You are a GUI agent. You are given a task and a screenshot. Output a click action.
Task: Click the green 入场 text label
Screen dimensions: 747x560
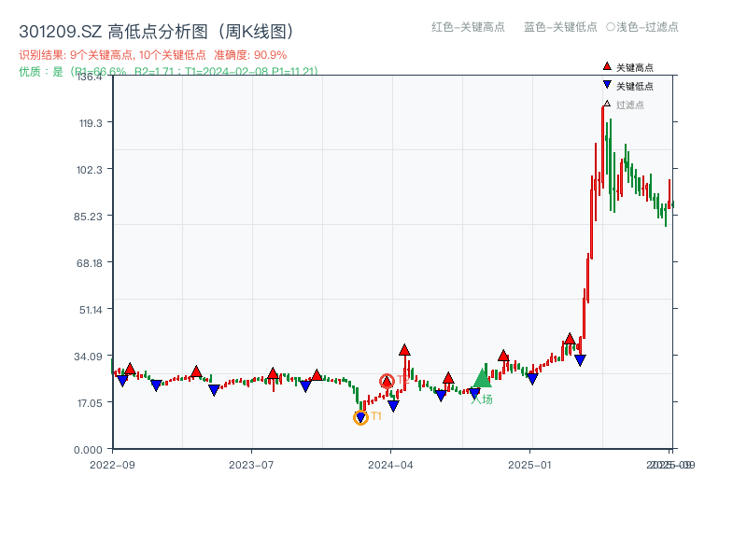pyautogui.click(x=482, y=397)
